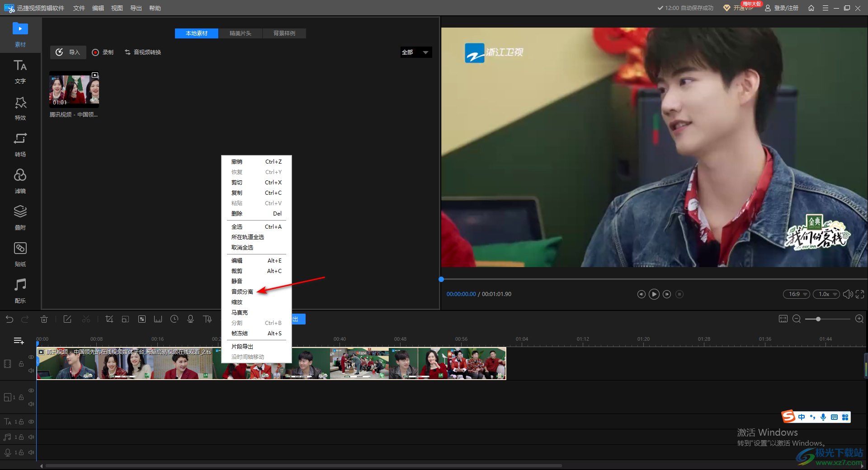Toggle video track visibility eye
Image resolution: width=868 pixels, height=470 pixels.
click(31, 357)
